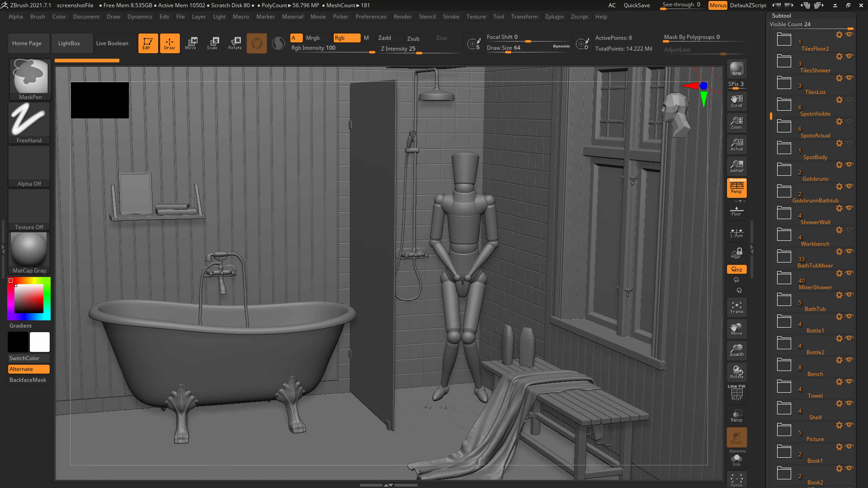Select the Rotate transform tool
The image size is (868, 488).
235,43
